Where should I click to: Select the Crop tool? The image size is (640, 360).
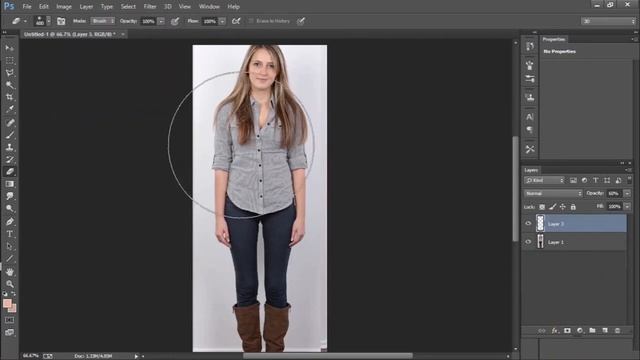click(x=9, y=97)
